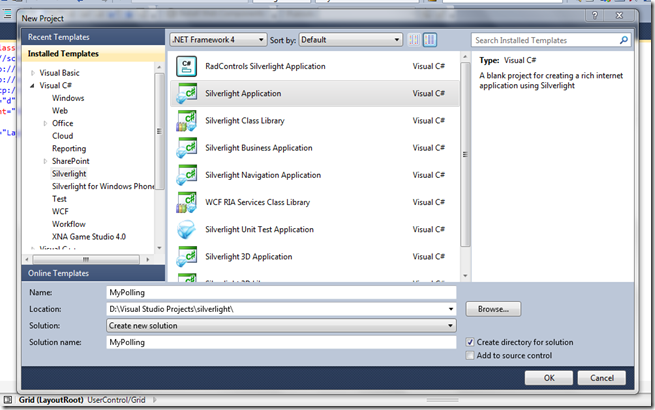Select the Cloud category in tree
Screen dimensions: 655x410
[x=62, y=136]
